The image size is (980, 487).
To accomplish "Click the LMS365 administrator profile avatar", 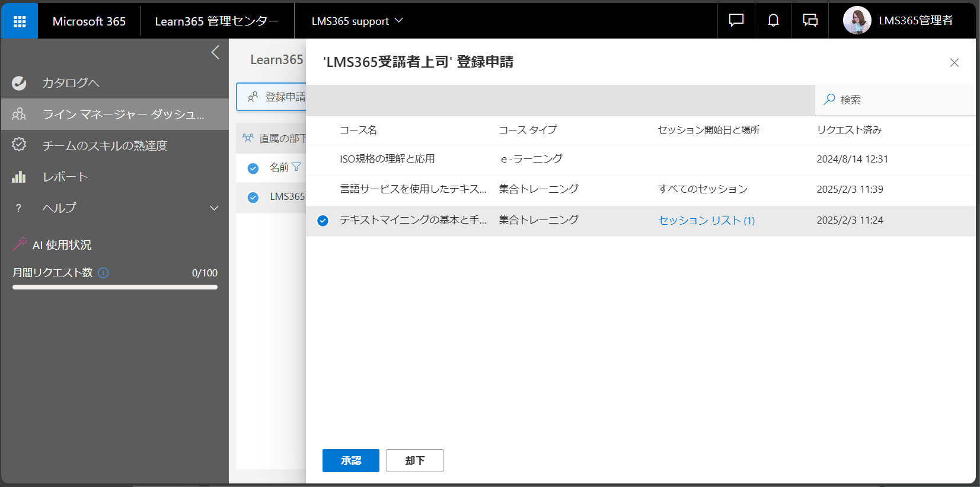I will 857,21.
